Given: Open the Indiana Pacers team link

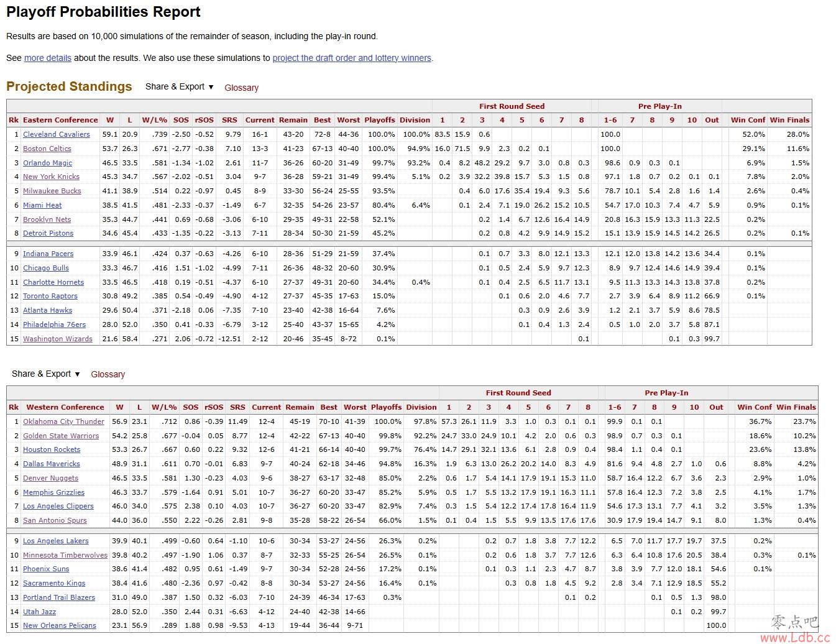Looking at the screenshot, I should tap(48, 254).
